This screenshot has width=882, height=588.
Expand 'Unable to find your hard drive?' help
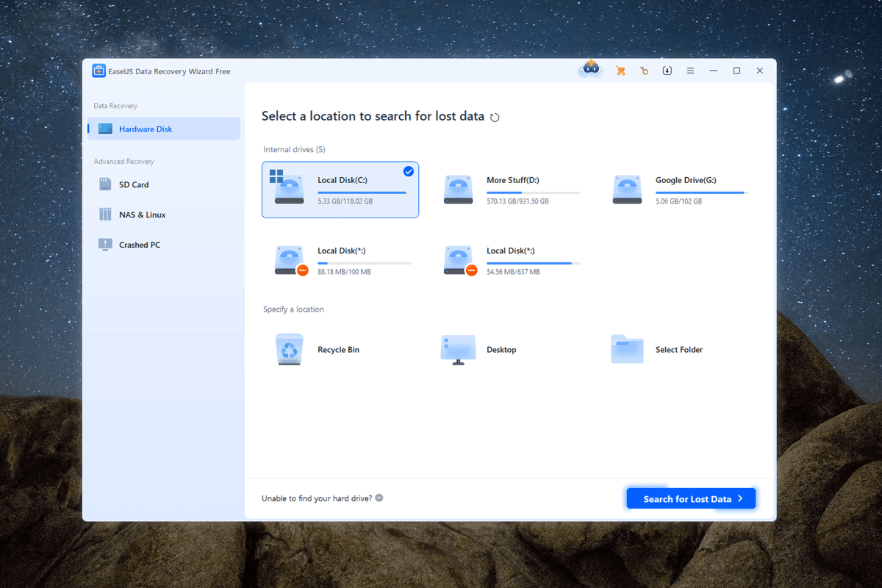[379, 498]
